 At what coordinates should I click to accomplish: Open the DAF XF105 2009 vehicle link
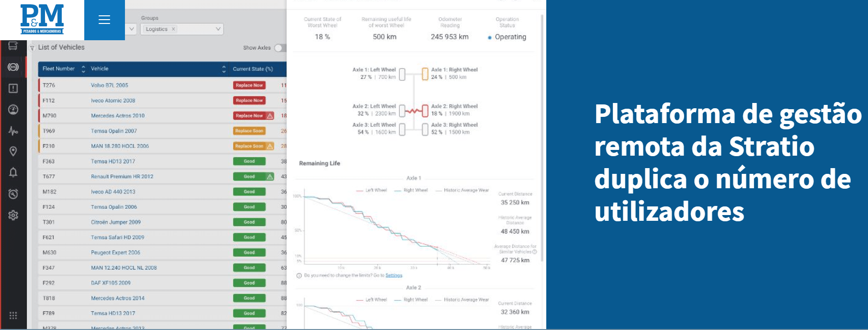[x=111, y=283]
